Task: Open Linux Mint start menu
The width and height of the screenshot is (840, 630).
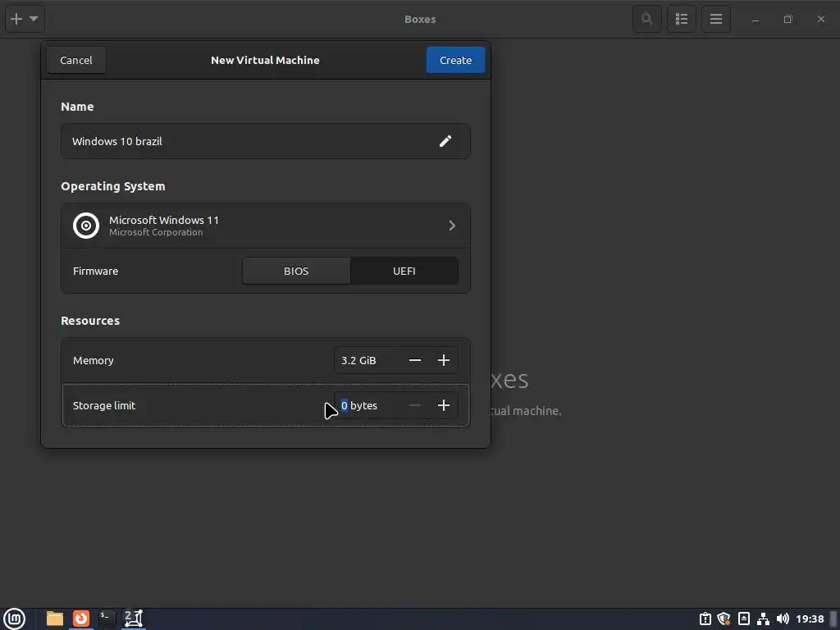Action: point(15,619)
